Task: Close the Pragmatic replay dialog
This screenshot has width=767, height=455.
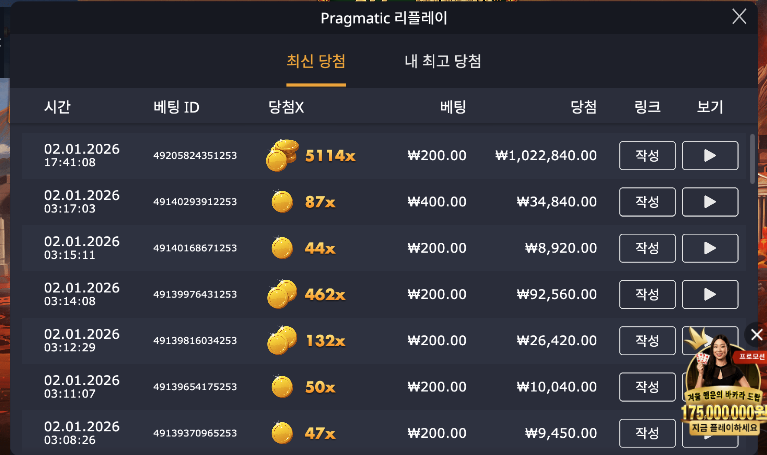Action: pyautogui.click(x=739, y=17)
